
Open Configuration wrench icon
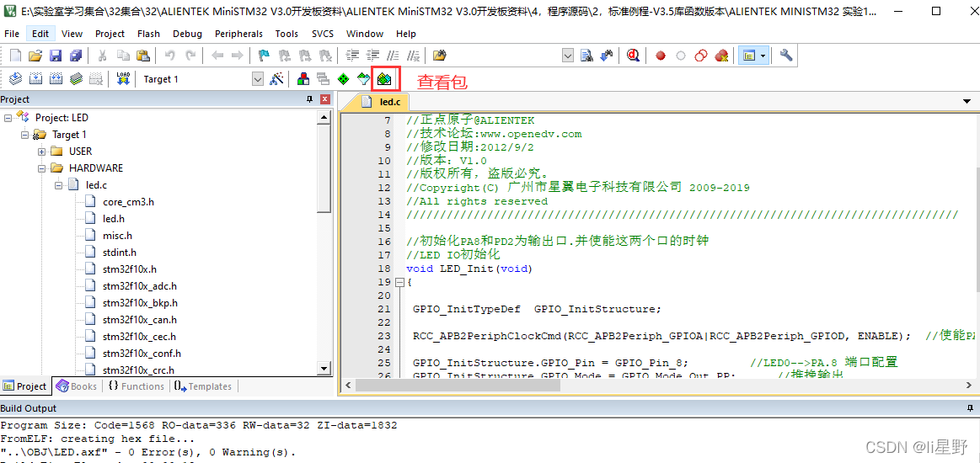click(785, 56)
